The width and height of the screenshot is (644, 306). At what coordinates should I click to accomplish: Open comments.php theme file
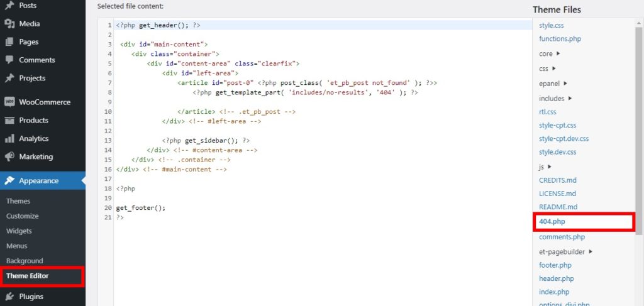click(562, 237)
